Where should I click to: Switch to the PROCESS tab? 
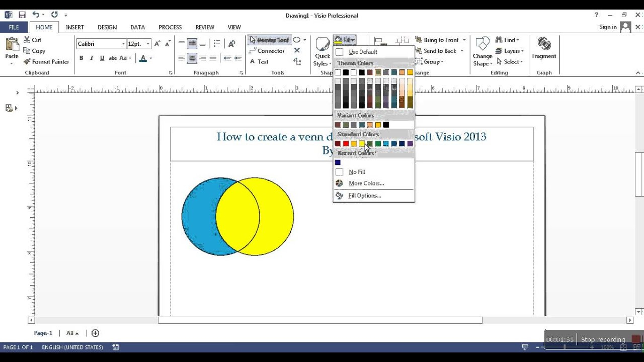click(x=170, y=27)
